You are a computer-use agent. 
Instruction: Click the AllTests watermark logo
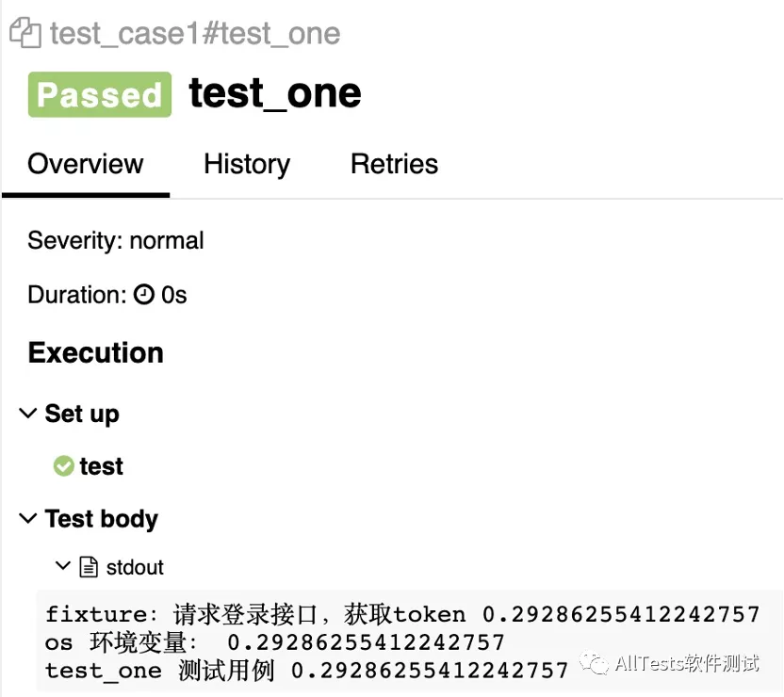(x=595, y=664)
